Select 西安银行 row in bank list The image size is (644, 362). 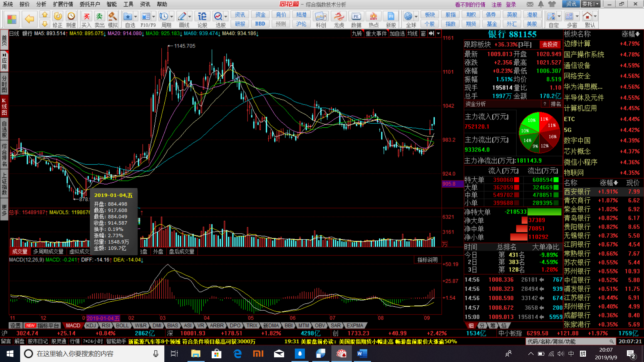(602, 192)
